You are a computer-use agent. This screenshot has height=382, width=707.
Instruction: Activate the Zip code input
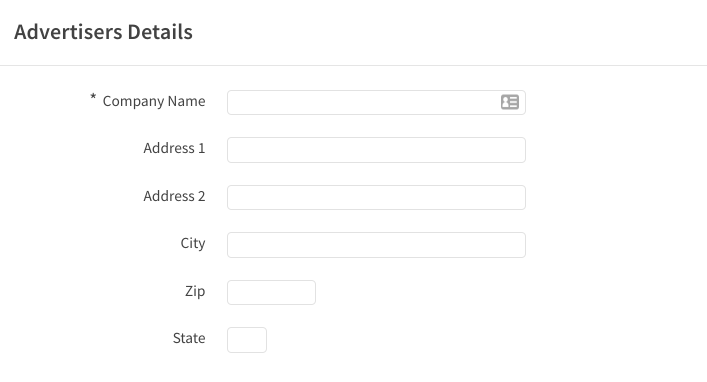click(271, 292)
